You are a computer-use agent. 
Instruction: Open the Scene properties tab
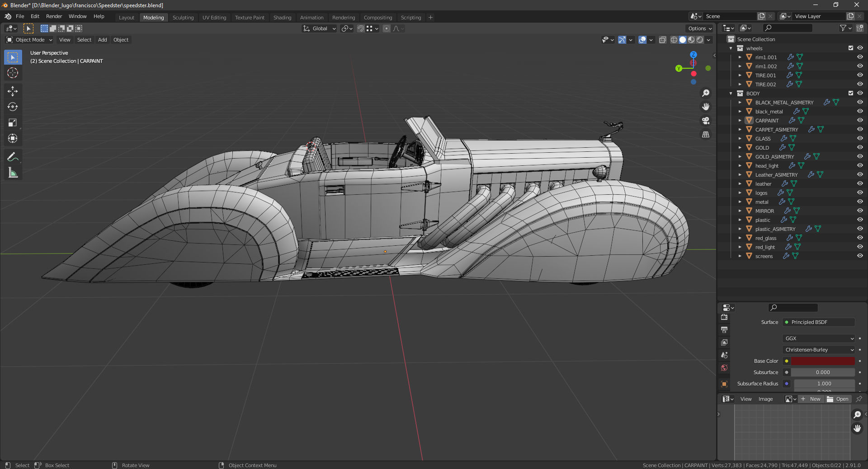pyautogui.click(x=724, y=355)
